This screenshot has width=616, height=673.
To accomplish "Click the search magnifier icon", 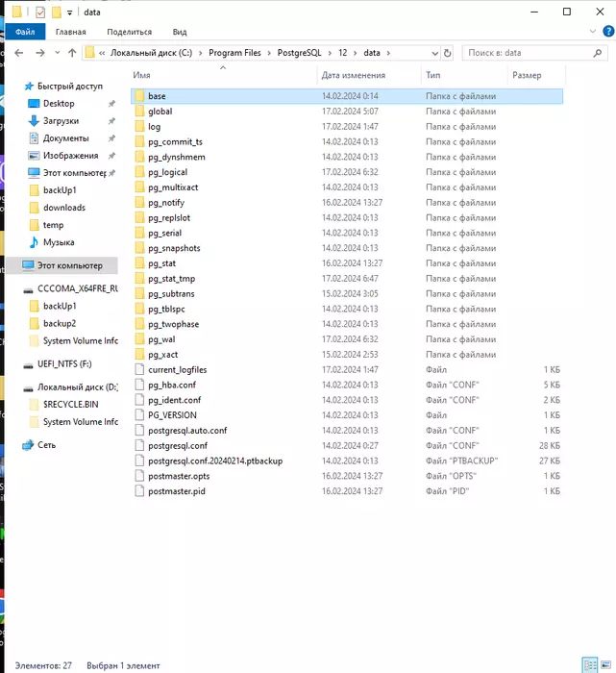I will pyautogui.click(x=598, y=53).
